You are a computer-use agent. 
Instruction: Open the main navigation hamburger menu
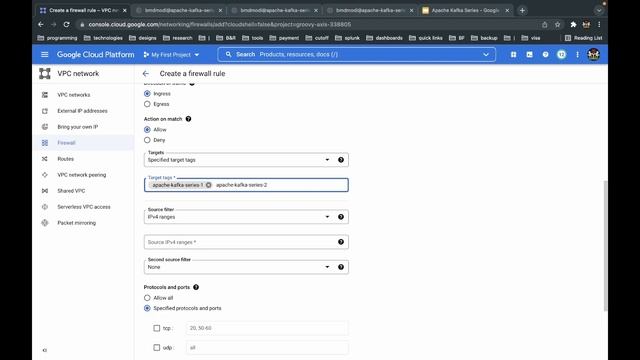(x=44, y=54)
